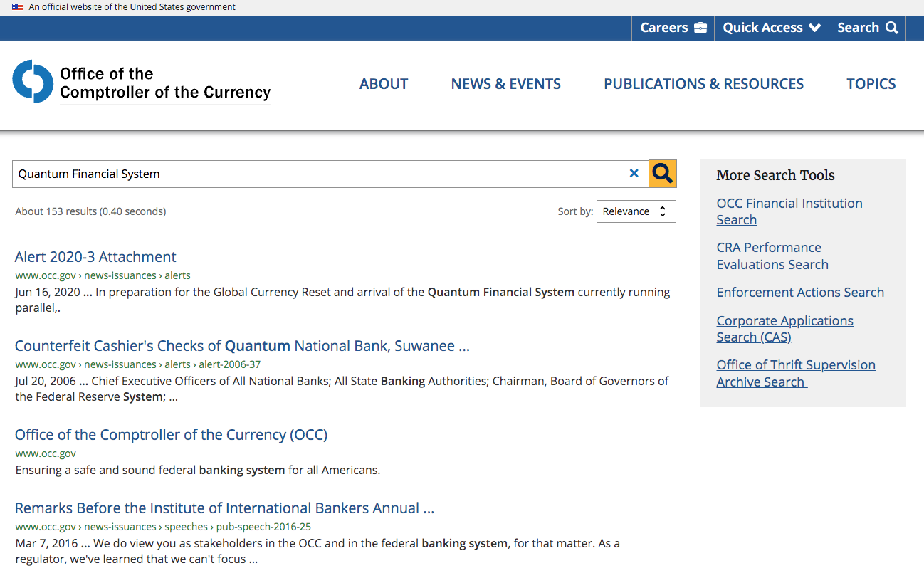The height and width of the screenshot is (578, 924).
Task: Click the 'Sort by:' label
Action: coord(575,211)
